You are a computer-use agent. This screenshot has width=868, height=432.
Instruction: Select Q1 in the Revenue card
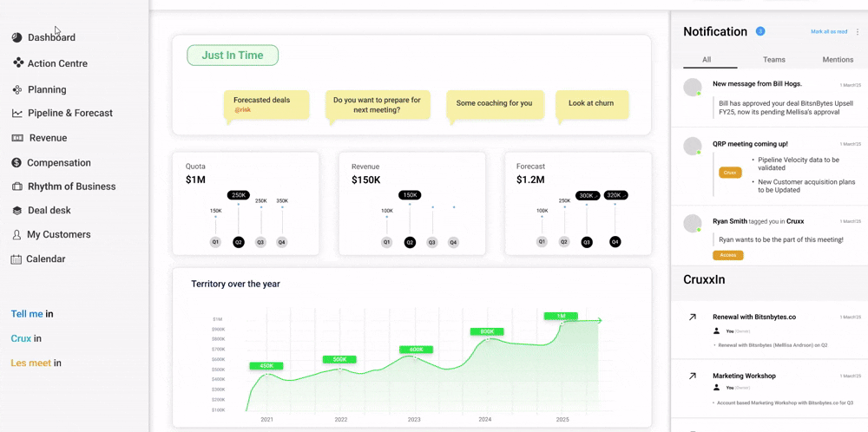(386, 242)
